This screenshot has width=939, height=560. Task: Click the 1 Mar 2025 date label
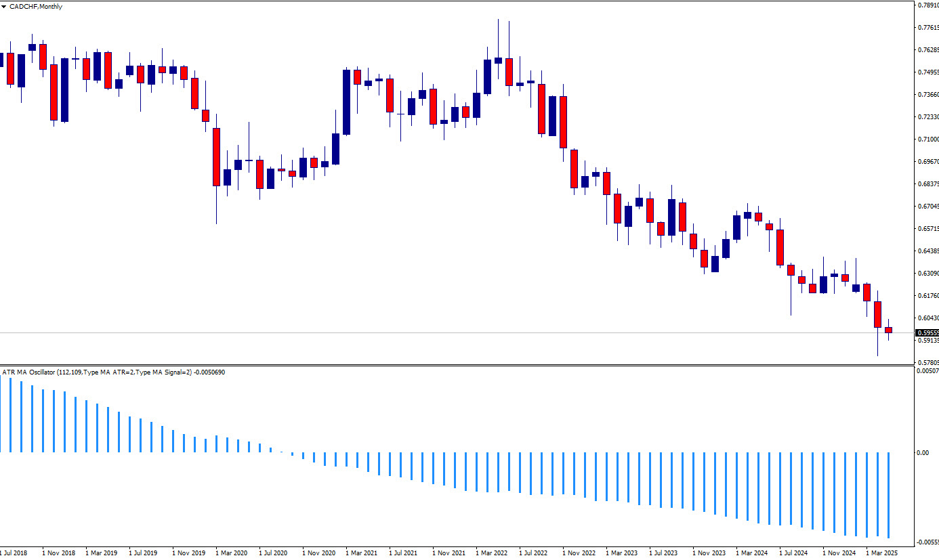click(882, 553)
